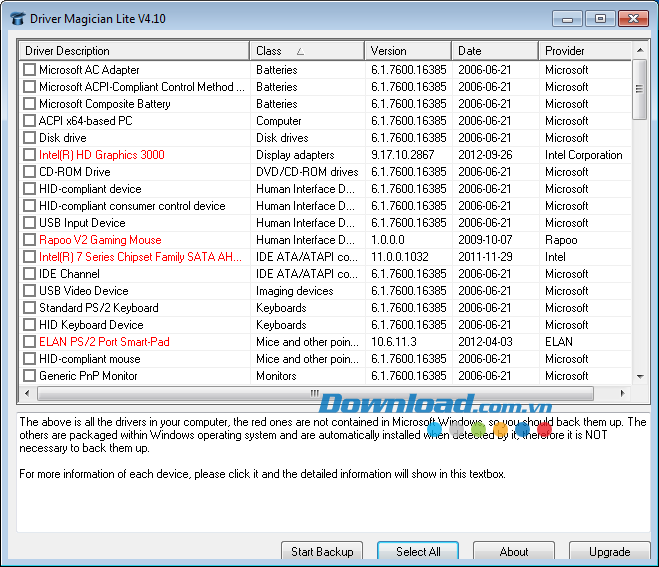Tick the Standard PS/2 Keyboard checkbox

[x=29, y=308]
